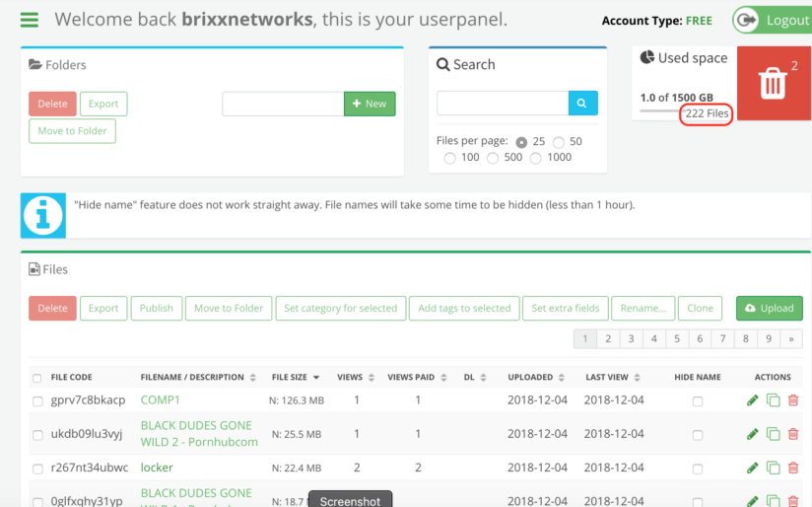The image size is (812, 507).
Task: Delete COMP1 with the trash icon
Action: click(793, 400)
